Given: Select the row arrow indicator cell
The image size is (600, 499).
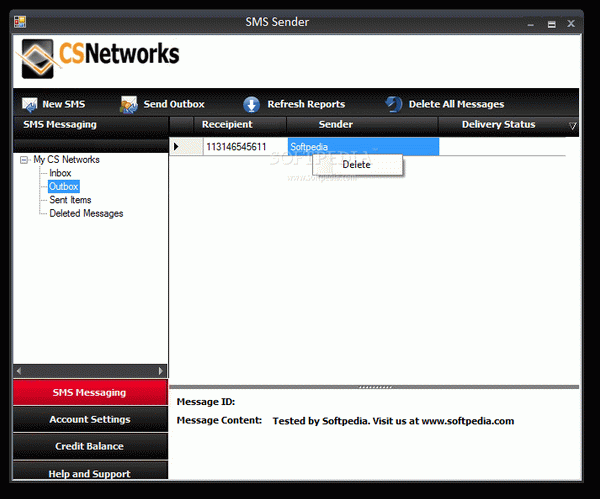Looking at the screenshot, I should click(186, 147).
